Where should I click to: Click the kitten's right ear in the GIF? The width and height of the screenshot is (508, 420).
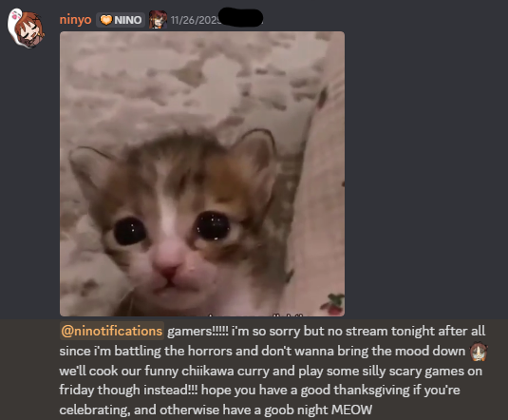pos(256,151)
